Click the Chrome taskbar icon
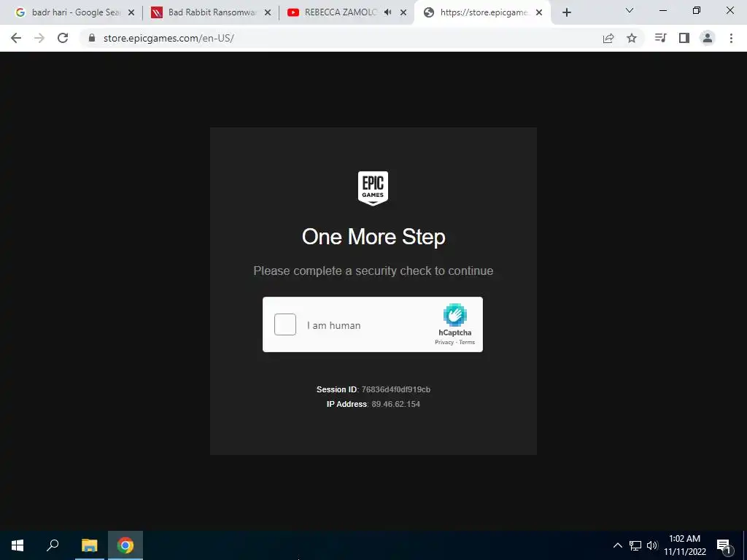 (x=125, y=545)
